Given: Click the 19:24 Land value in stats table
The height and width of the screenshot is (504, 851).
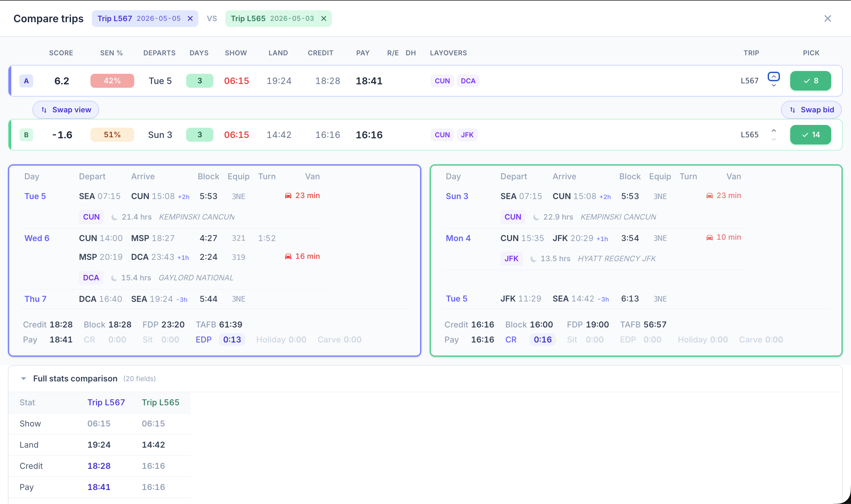Looking at the screenshot, I should coord(99,445).
